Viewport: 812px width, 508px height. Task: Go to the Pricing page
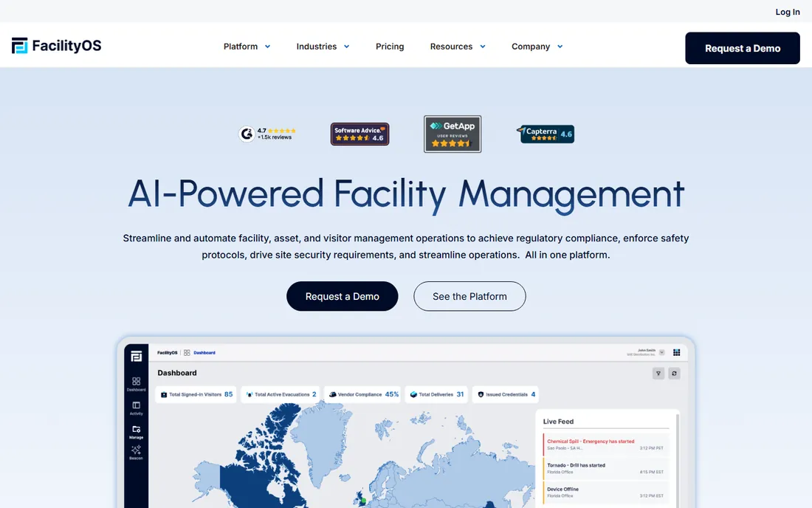point(390,47)
